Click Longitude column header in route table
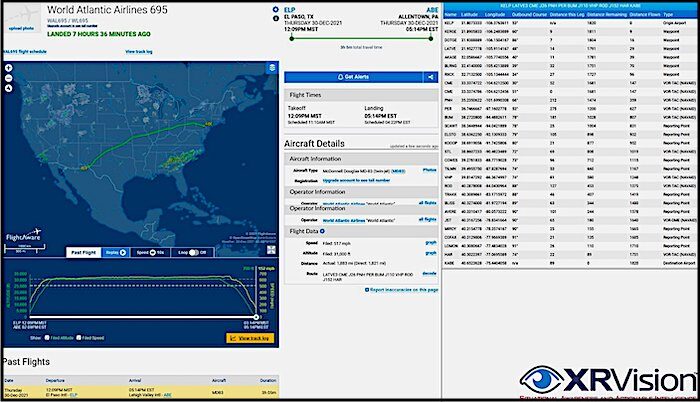The image size is (700, 402). coord(495,14)
